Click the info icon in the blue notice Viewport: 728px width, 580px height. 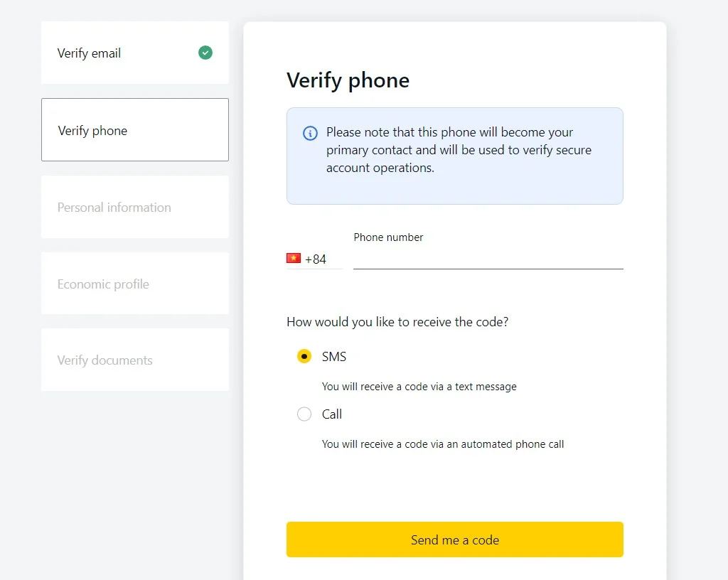pyautogui.click(x=309, y=133)
